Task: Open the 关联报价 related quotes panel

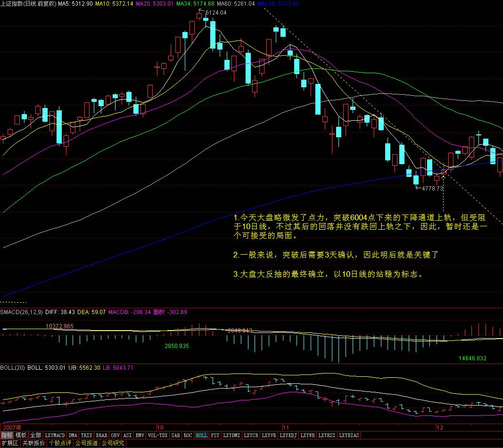Action: click(x=34, y=443)
